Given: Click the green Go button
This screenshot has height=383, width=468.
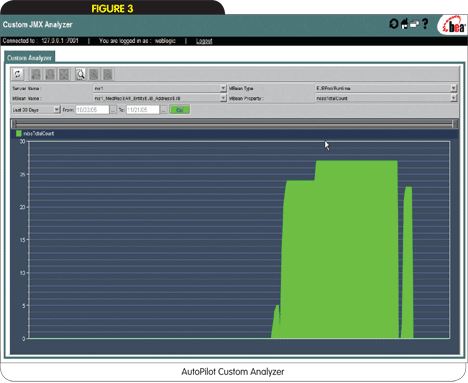Looking at the screenshot, I should tap(180, 110).
